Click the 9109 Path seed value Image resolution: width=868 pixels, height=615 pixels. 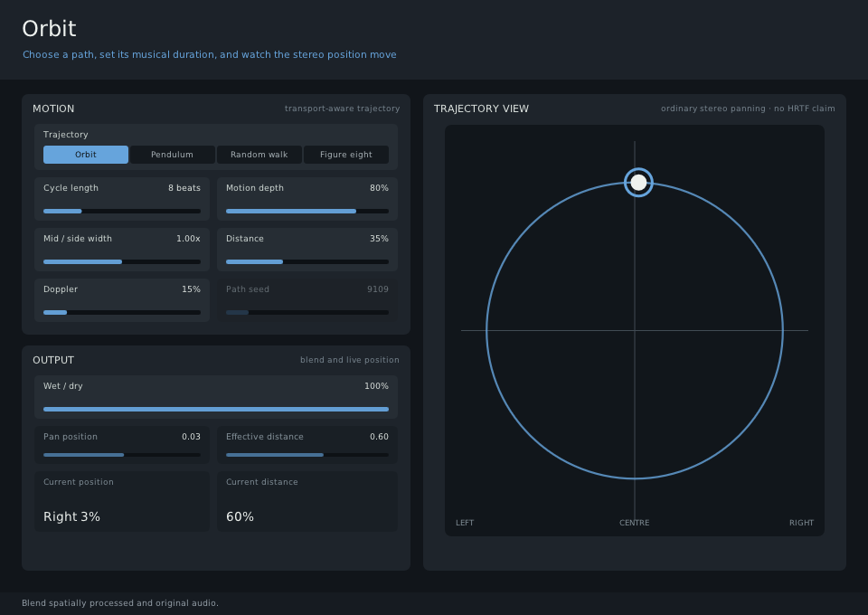(x=378, y=289)
